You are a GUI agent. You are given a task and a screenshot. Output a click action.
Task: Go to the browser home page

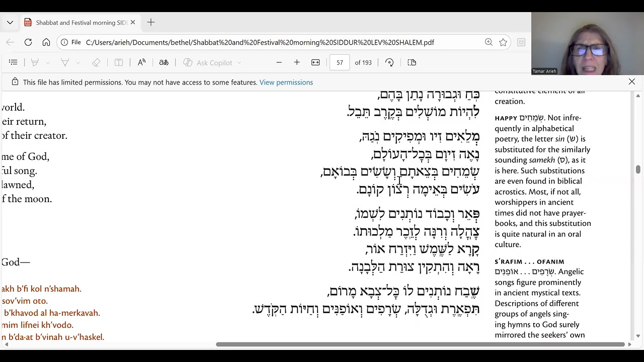pyautogui.click(x=46, y=42)
